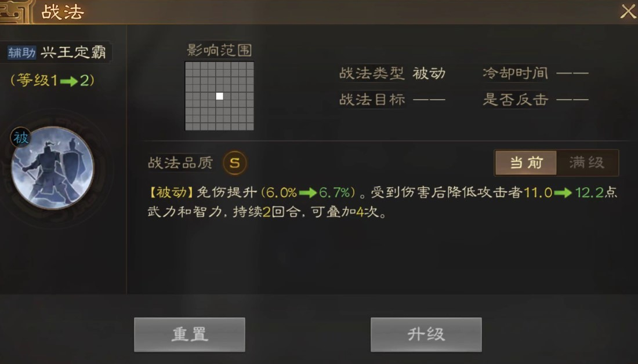Close the 战法 panel with X

coord(628,12)
